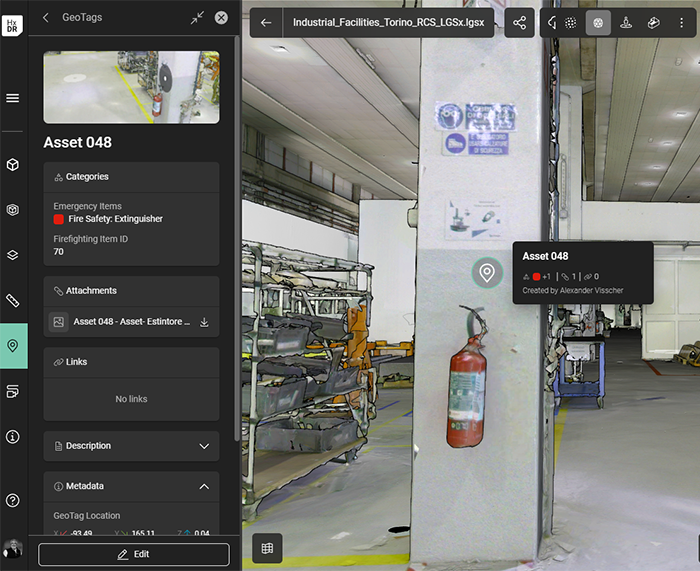
Task: Click the GeoTags location pin sidebar icon
Action: (13, 346)
